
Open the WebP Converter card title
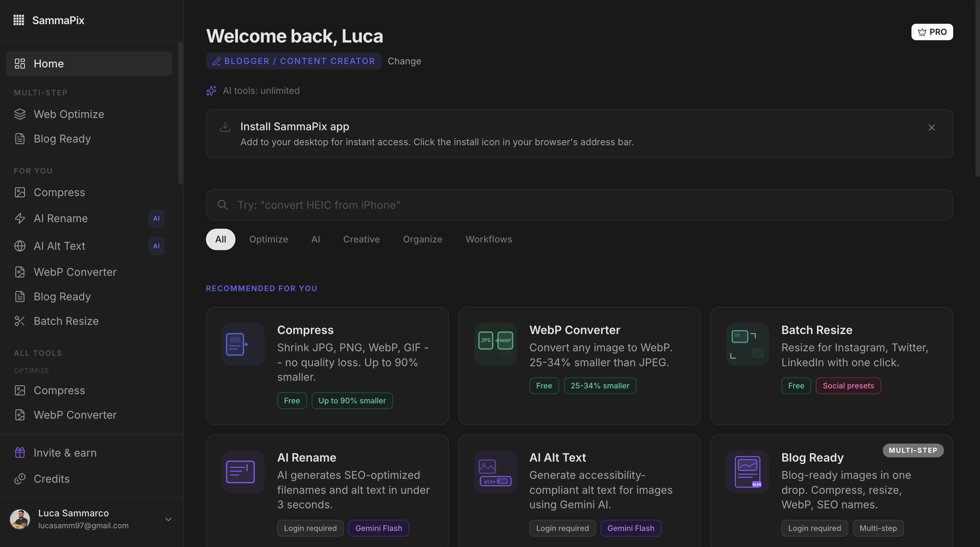pos(575,330)
